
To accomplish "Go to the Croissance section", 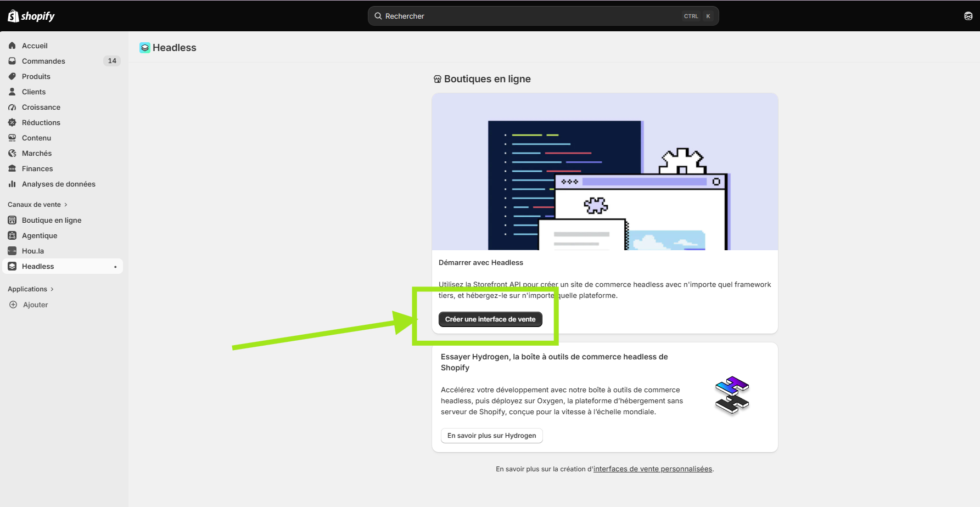I will coord(63,107).
